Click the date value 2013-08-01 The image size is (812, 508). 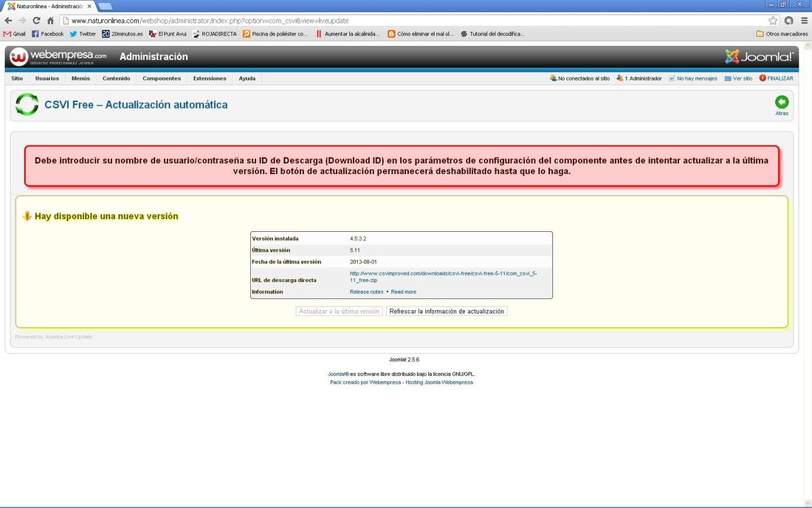363,261
